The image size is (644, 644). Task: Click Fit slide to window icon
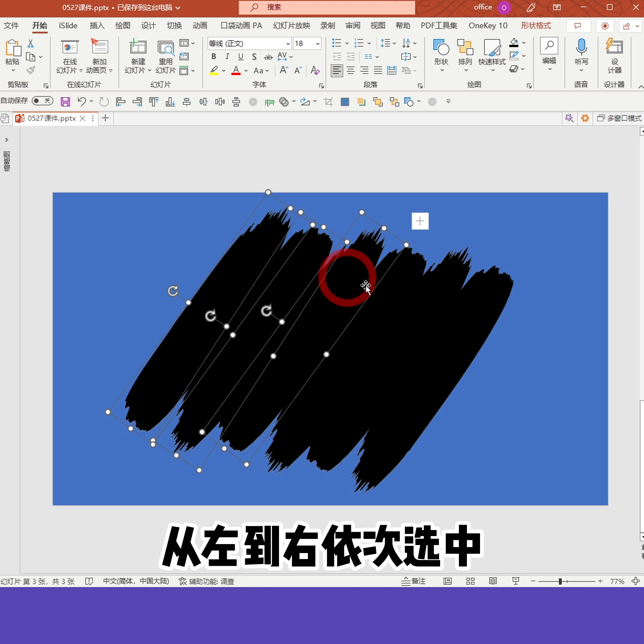[636, 581]
